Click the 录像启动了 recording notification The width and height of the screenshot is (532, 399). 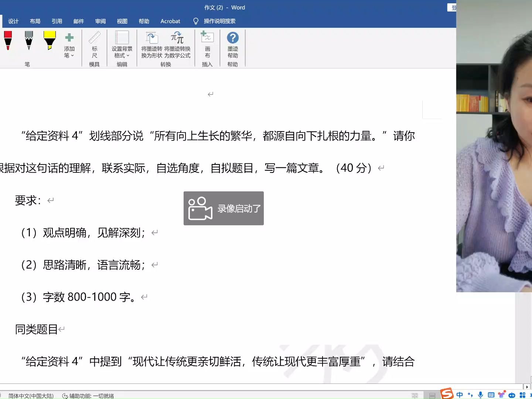(224, 208)
